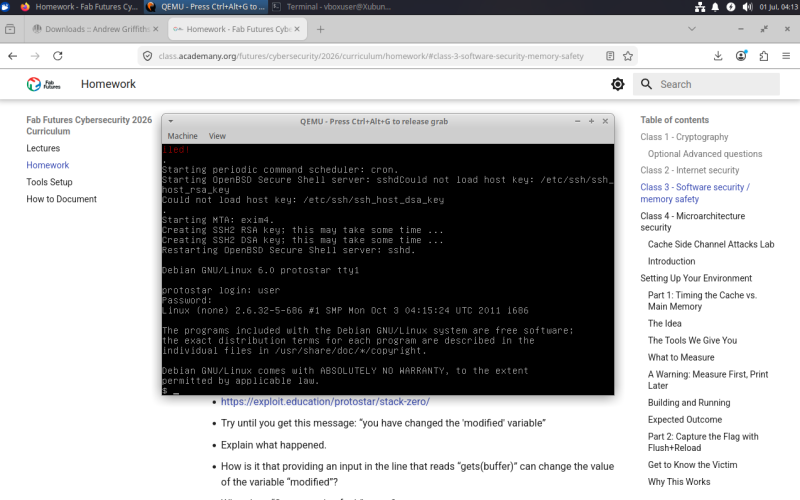Open Tools Setup in the sidebar
The height and width of the screenshot is (500, 800).
click(49, 182)
